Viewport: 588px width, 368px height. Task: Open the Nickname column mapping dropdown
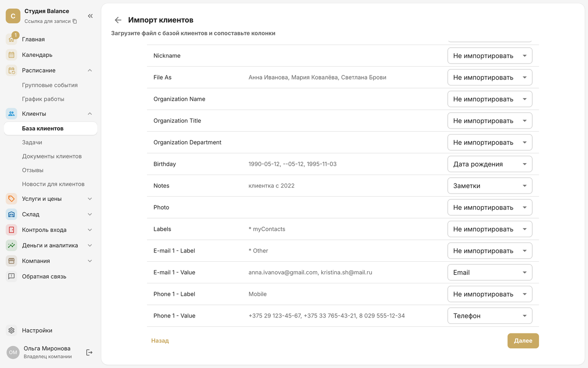pyautogui.click(x=490, y=55)
